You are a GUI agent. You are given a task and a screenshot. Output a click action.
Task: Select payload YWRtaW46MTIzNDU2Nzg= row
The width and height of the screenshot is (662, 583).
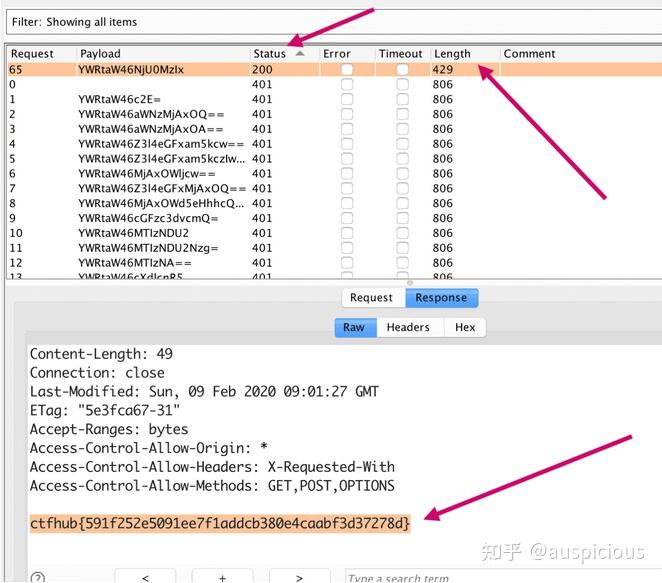(x=148, y=248)
